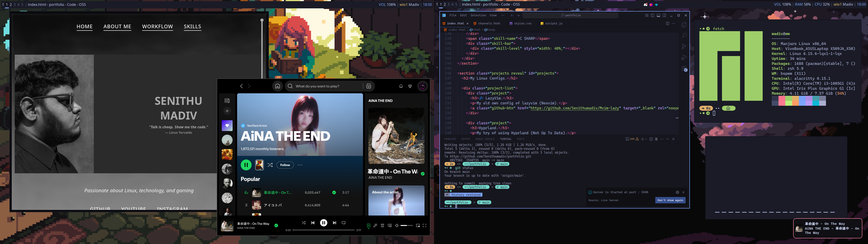Screen dimensions: 868x244
Task: Open more options dots beside Follow
Action: (300, 165)
